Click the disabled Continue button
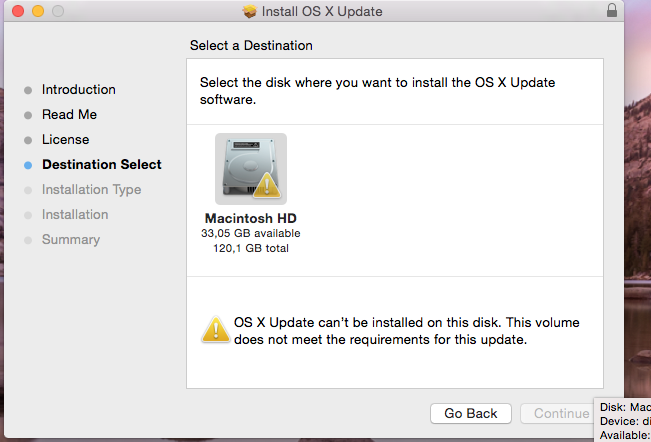The image size is (651, 442). (557, 413)
